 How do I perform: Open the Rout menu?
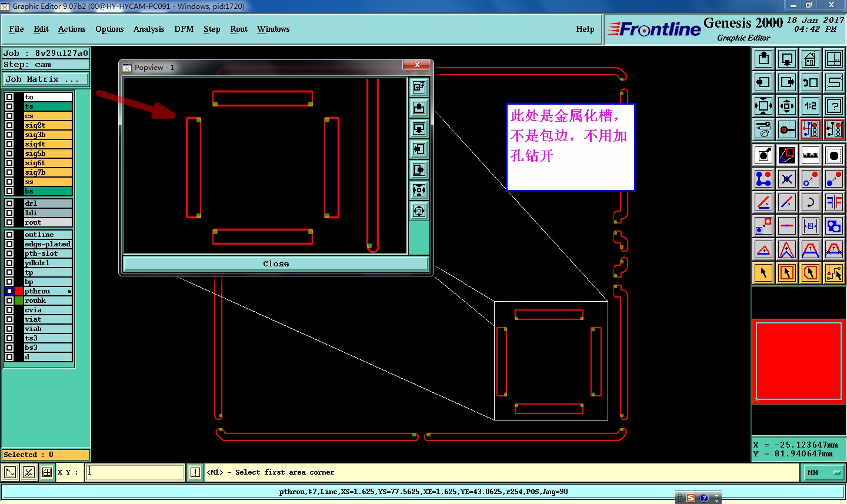[239, 29]
